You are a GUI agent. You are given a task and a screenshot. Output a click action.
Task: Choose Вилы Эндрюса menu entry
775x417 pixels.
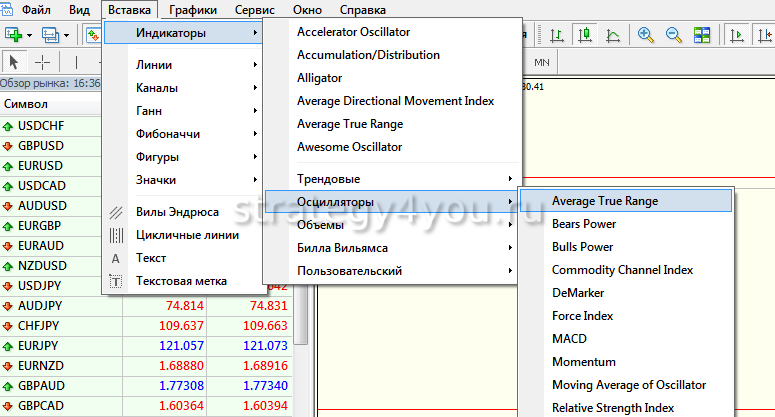pyautogui.click(x=177, y=212)
